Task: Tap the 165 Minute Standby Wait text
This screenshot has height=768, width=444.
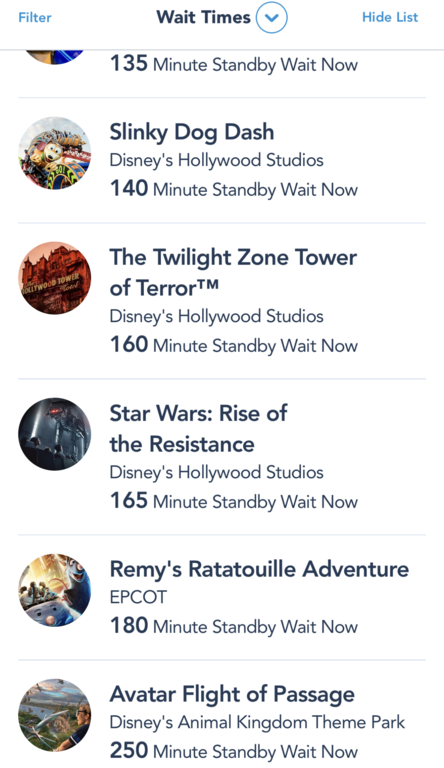Action: pyautogui.click(x=234, y=501)
